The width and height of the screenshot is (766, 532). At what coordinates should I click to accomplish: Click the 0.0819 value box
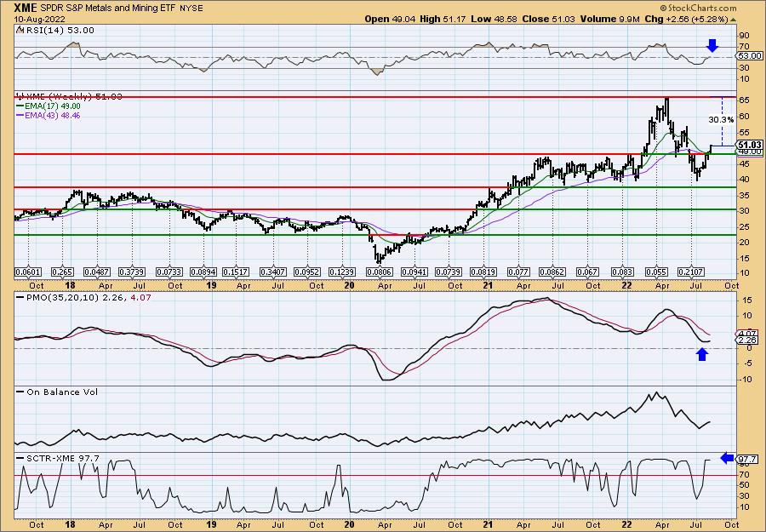pos(483,272)
